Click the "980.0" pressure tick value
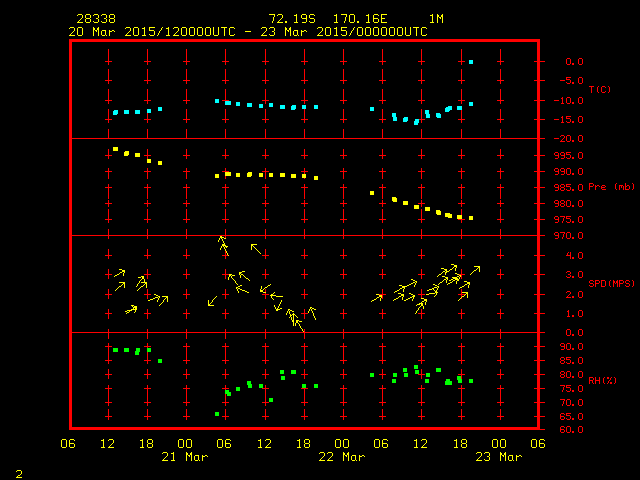This screenshot has height=480, width=640. click(569, 204)
